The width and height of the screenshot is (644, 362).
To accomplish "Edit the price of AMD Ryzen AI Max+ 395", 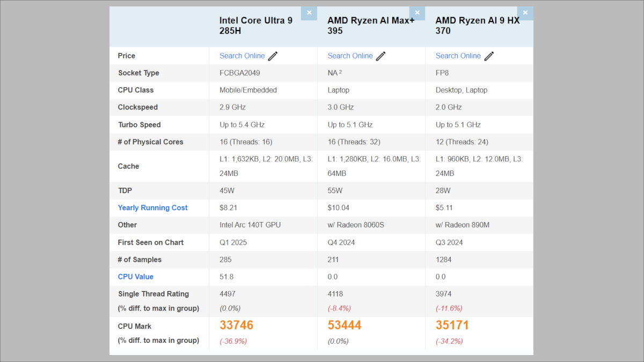I will pyautogui.click(x=381, y=55).
